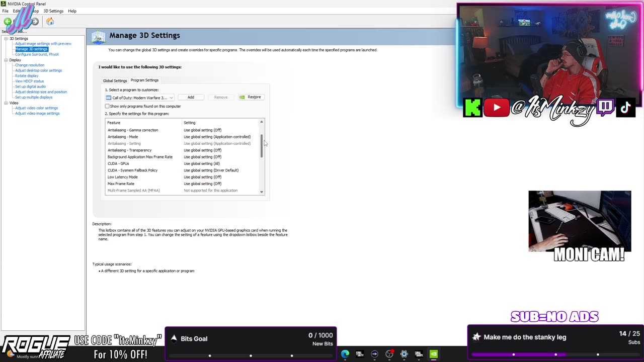Open Adjust desktop size and position
This screenshot has width=644, height=362.
click(x=41, y=92)
